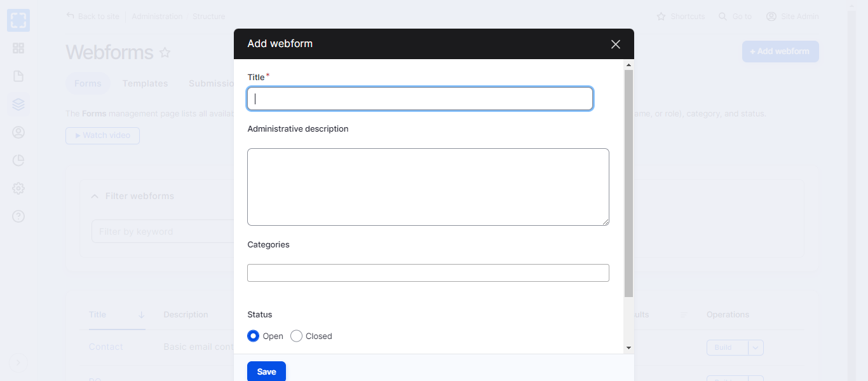Open the Shortcuts menu
Viewport: 868px width, 381px height.
[681, 17]
